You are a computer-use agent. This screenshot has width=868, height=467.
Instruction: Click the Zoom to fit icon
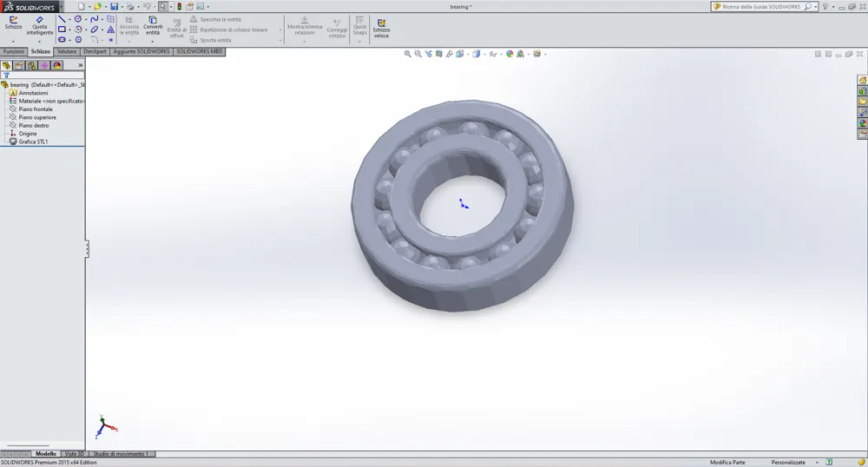pos(407,54)
